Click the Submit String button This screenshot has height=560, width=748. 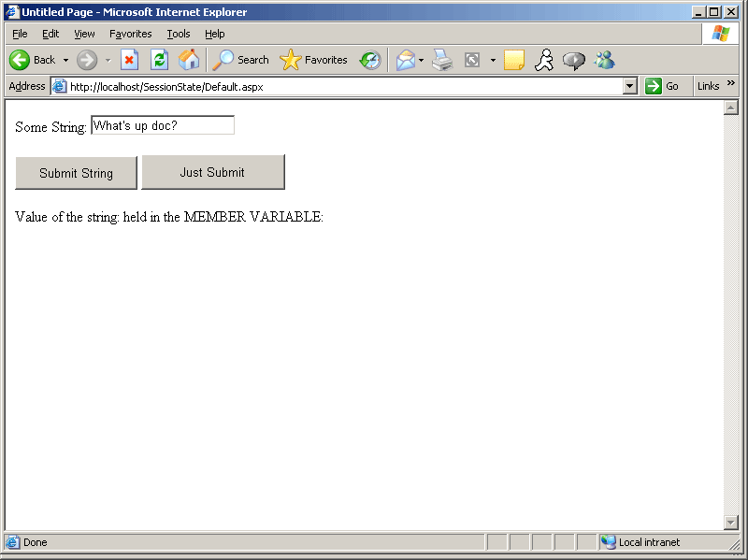77,173
